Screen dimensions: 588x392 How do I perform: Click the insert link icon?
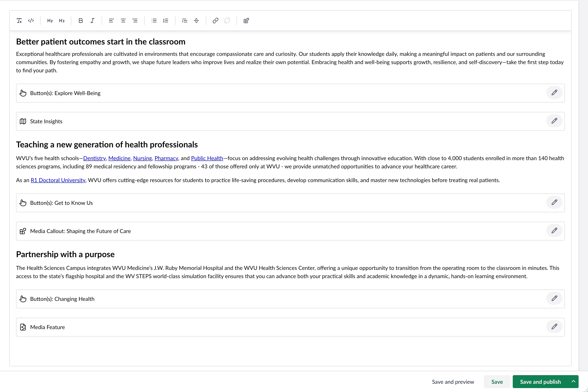[x=215, y=21]
